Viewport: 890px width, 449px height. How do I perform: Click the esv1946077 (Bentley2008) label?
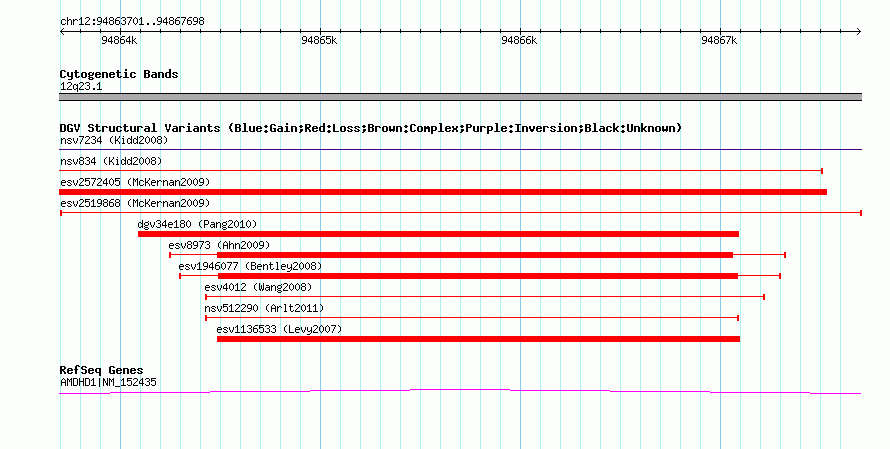(250, 266)
